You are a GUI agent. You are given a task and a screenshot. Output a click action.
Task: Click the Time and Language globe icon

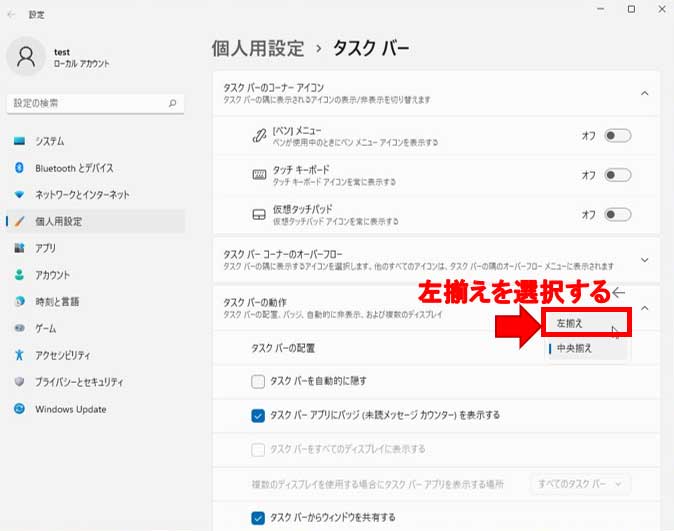point(19,301)
